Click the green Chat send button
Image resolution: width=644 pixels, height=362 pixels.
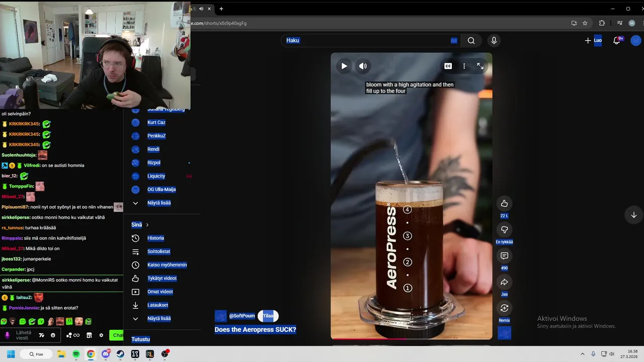tap(116, 335)
